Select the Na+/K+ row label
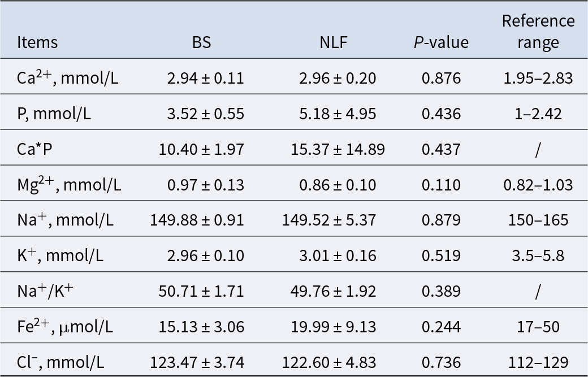This screenshot has width=588, height=377. point(45,291)
